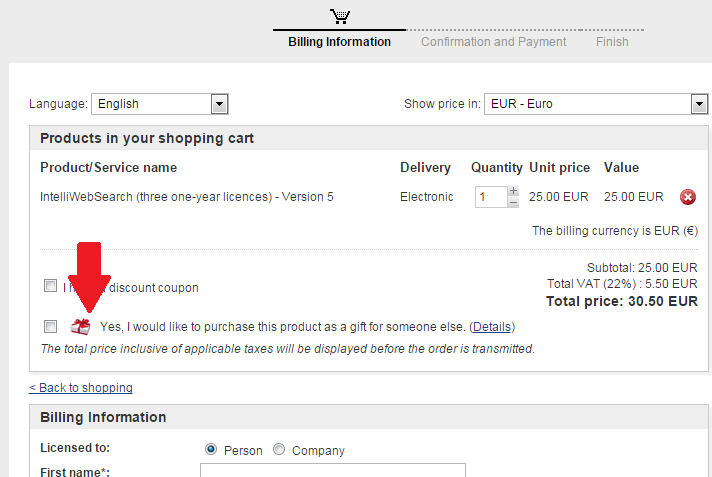Image resolution: width=712 pixels, height=477 pixels.
Task: Click the English language combo box
Action: click(159, 104)
